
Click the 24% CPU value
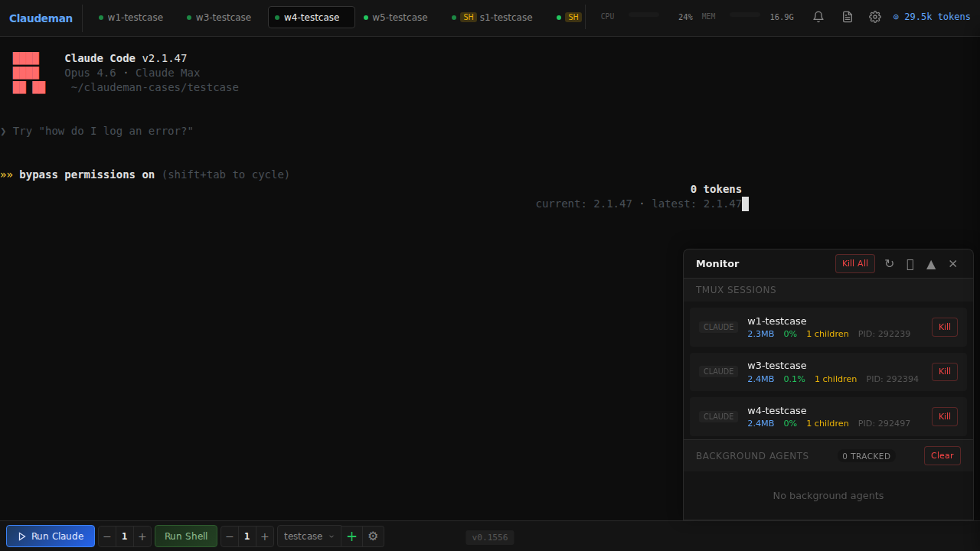point(685,17)
